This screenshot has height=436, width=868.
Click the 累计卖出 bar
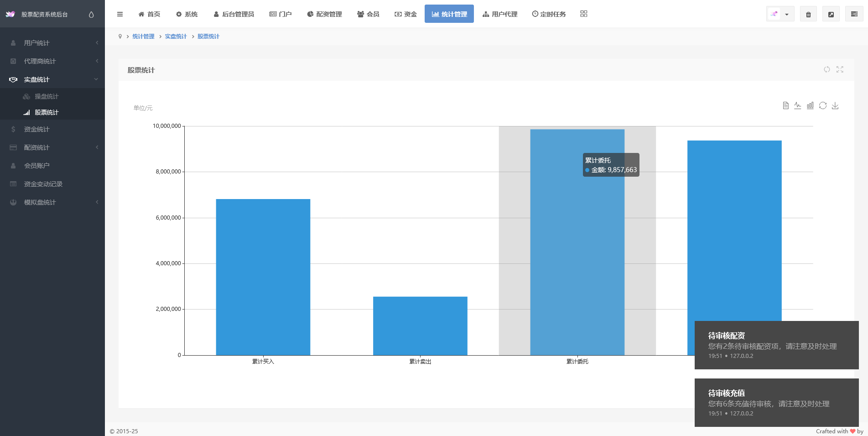coord(420,326)
